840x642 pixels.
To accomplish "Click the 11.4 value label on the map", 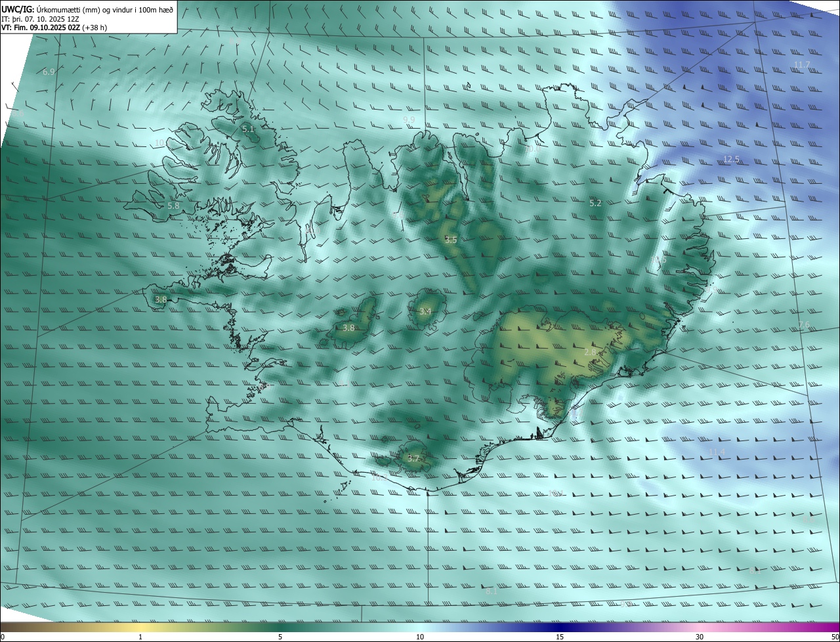I will pos(717,452).
